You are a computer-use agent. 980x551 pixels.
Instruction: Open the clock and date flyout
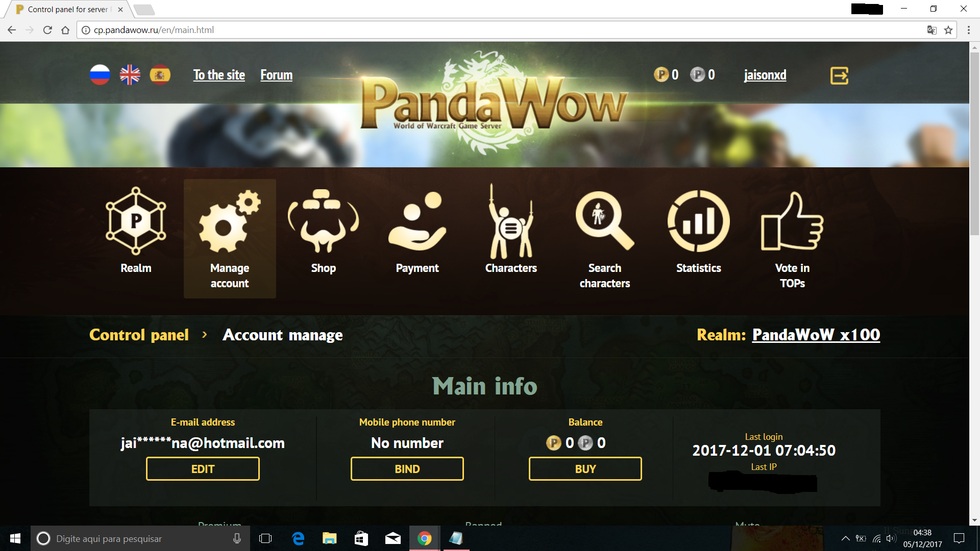922,538
